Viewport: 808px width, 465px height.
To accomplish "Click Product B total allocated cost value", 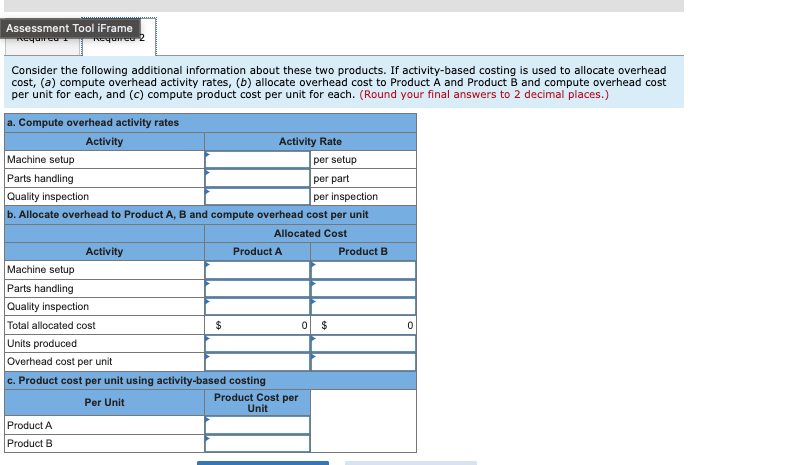I will pos(363,325).
